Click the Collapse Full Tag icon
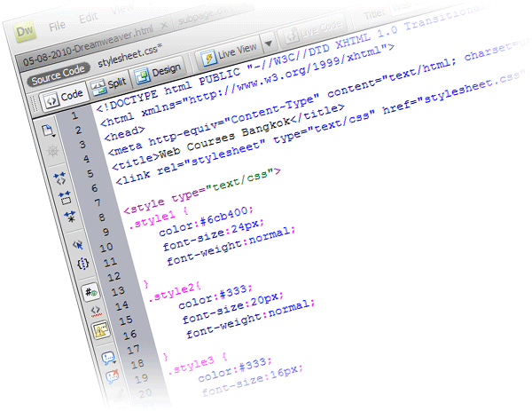The height and width of the screenshot is (411, 532). click(59, 178)
